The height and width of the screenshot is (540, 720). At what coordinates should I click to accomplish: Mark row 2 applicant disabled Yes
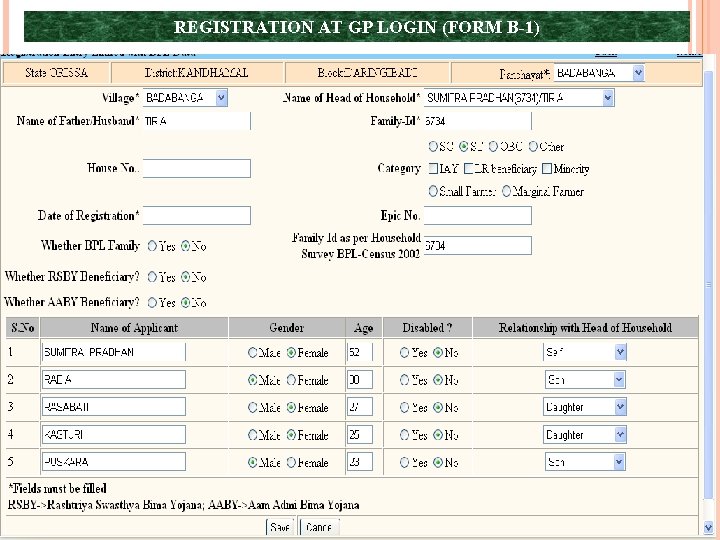[x=405, y=380]
